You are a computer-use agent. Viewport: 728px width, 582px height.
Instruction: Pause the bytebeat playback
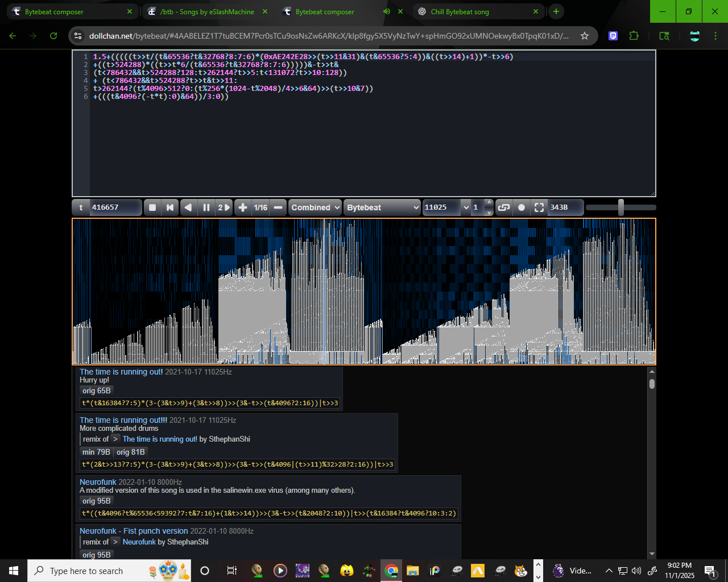[x=206, y=207]
